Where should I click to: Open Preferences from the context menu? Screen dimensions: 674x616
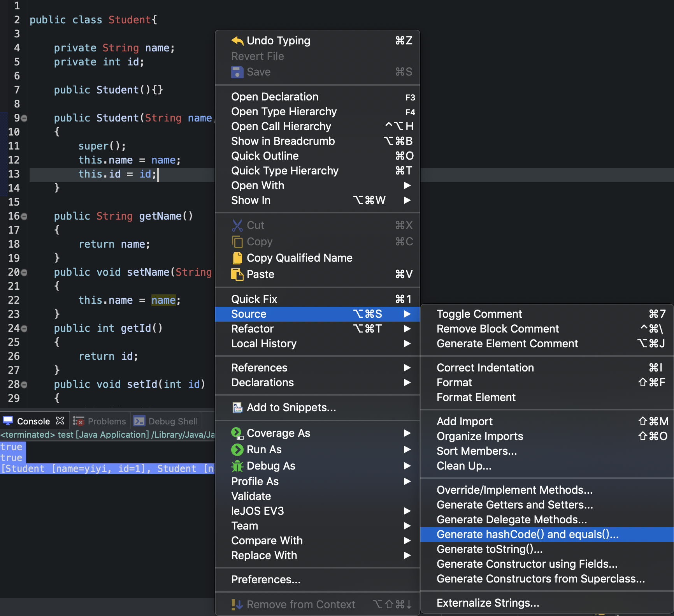coord(266,579)
